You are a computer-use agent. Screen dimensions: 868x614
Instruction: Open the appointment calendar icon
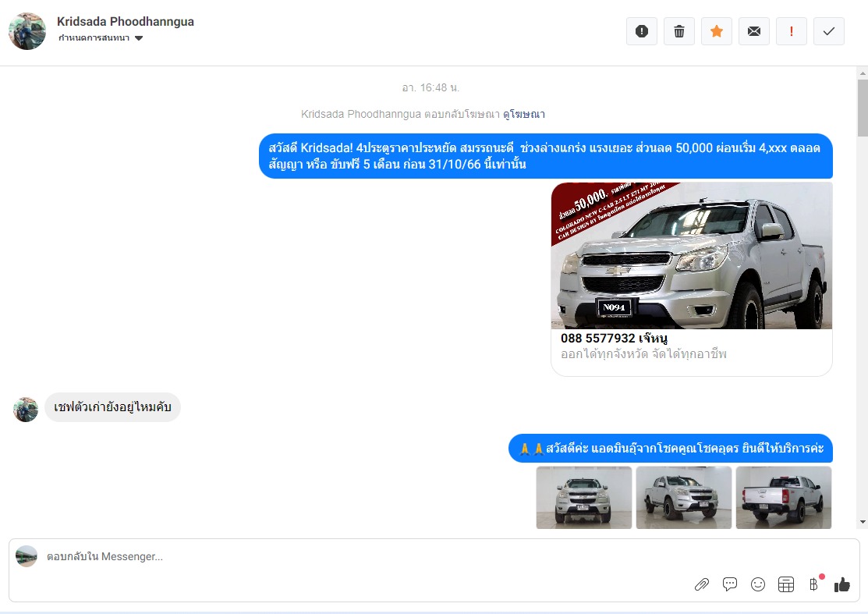click(x=786, y=584)
